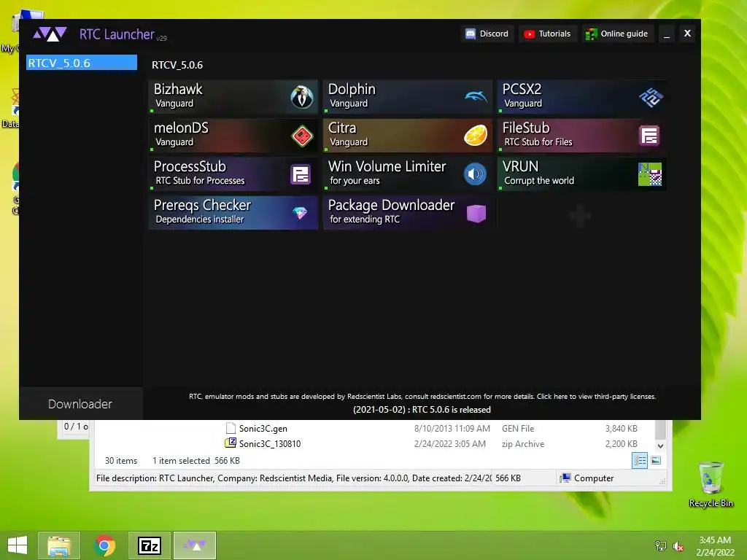Select Sonic3C_130810 zip archive in Explorer
The height and width of the screenshot is (560, 747).
point(270,444)
